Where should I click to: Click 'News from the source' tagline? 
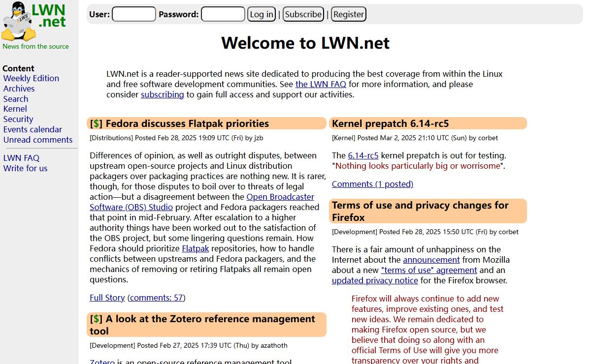[35, 46]
